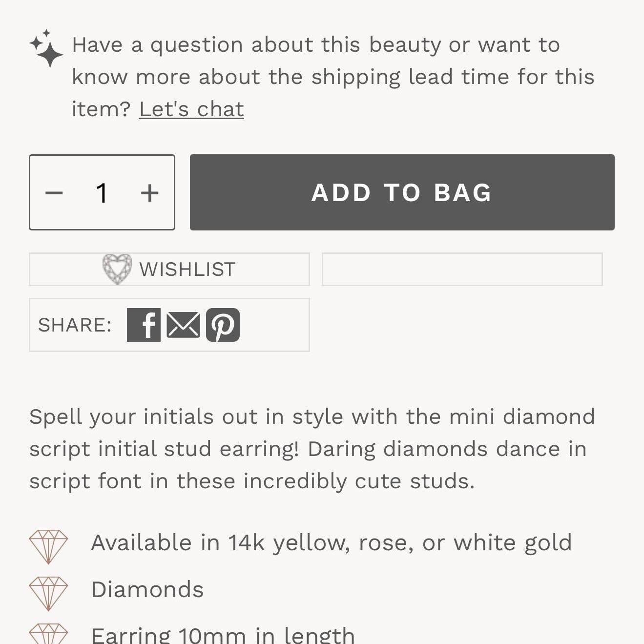Click the "Available in 14k yellow" text
The image size is (644, 644).
tap(331, 543)
